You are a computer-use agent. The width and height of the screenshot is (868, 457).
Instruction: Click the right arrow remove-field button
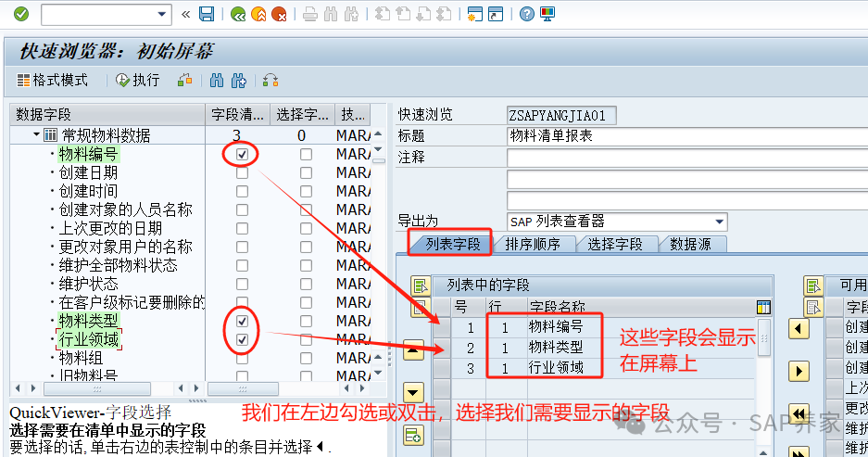(799, 371)
